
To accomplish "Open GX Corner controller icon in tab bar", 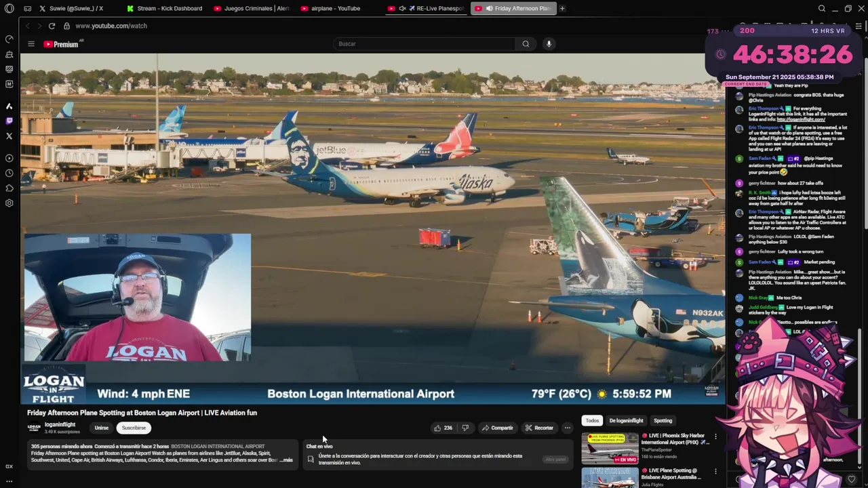I will 27,9.
